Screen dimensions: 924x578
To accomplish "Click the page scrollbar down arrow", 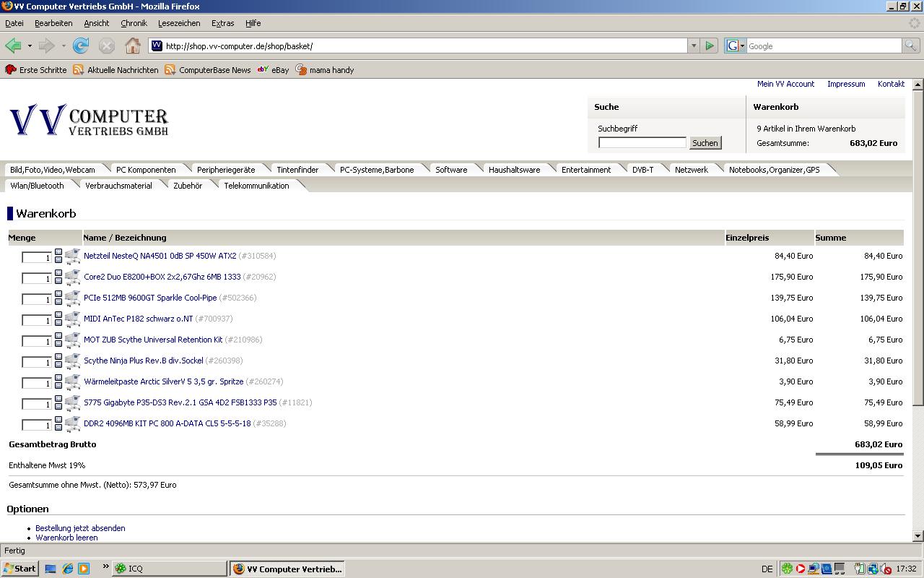I will coord(918,536).
